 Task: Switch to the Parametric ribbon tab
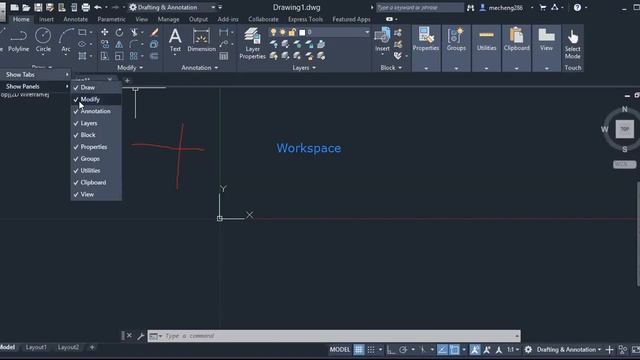111,19
